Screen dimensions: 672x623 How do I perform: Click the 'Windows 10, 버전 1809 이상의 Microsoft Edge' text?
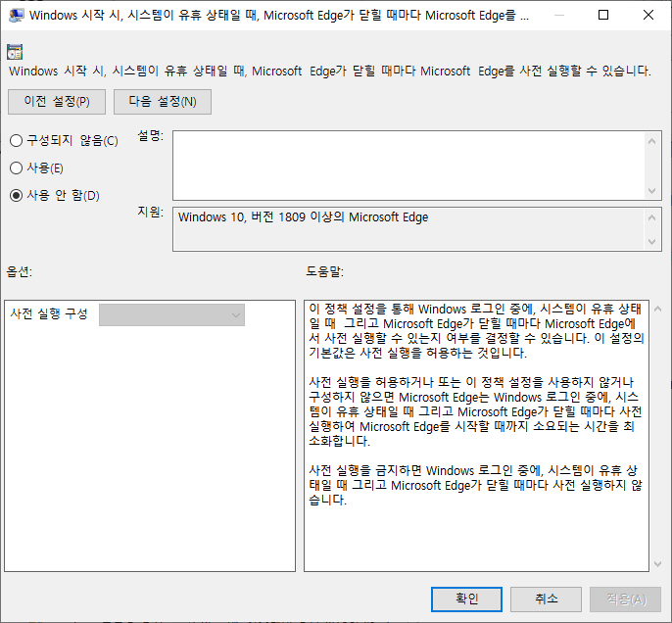[303, 217]
